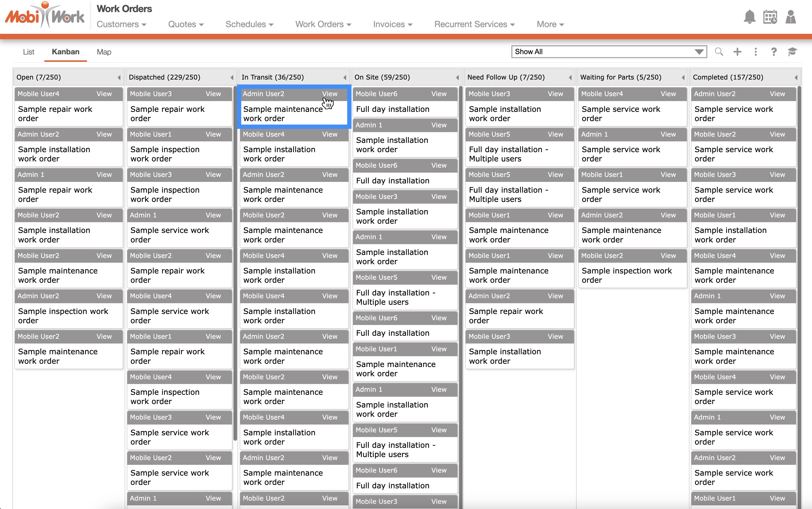Click the graduation cap tutorial icon
812x509 pixels.
pos(792,52)
